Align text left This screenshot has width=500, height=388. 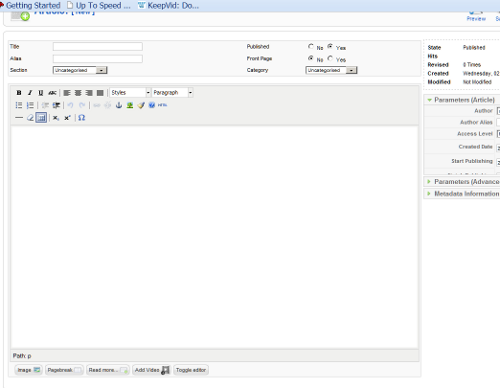point(67,93)
